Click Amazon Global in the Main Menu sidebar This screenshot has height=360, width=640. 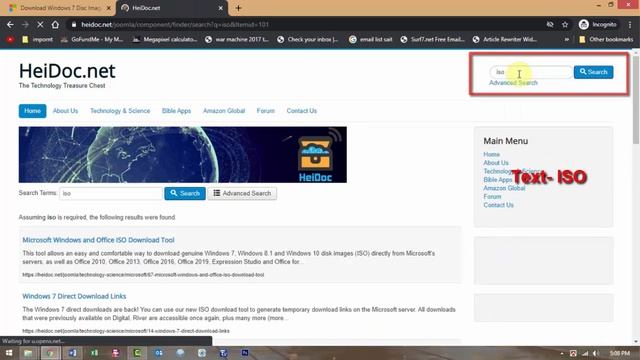click(x=504, y=188)
